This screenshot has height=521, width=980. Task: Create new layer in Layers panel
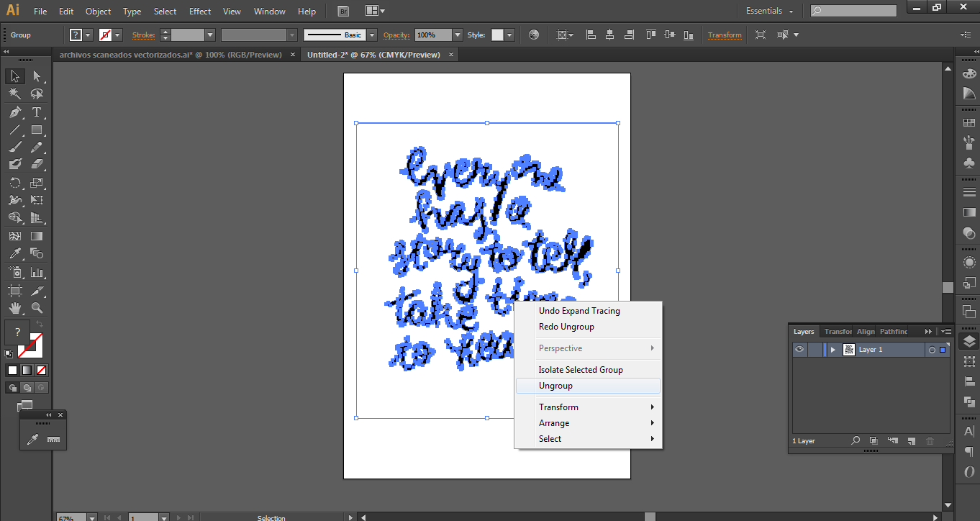pos(911,440)
